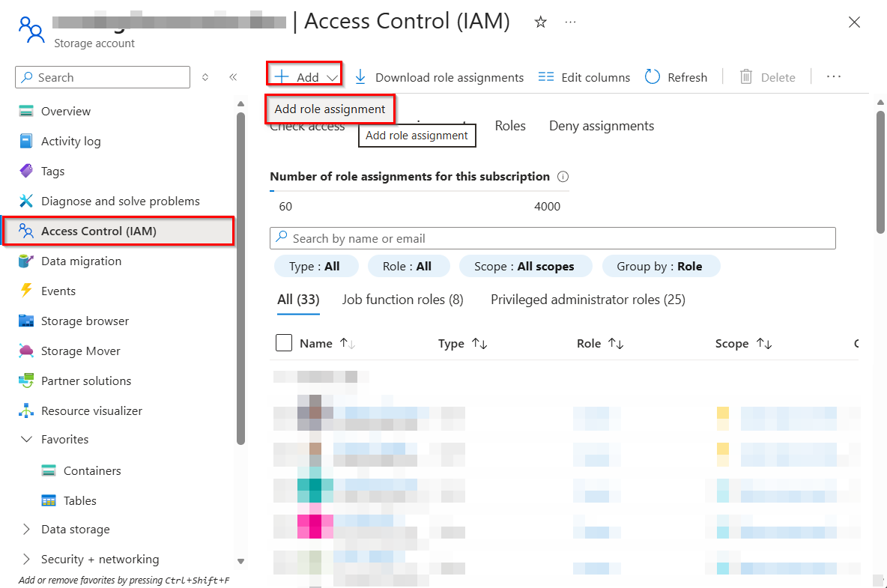Click the Name column header
Viewport: 887px width, 588px height.
(x=315, y=344)
